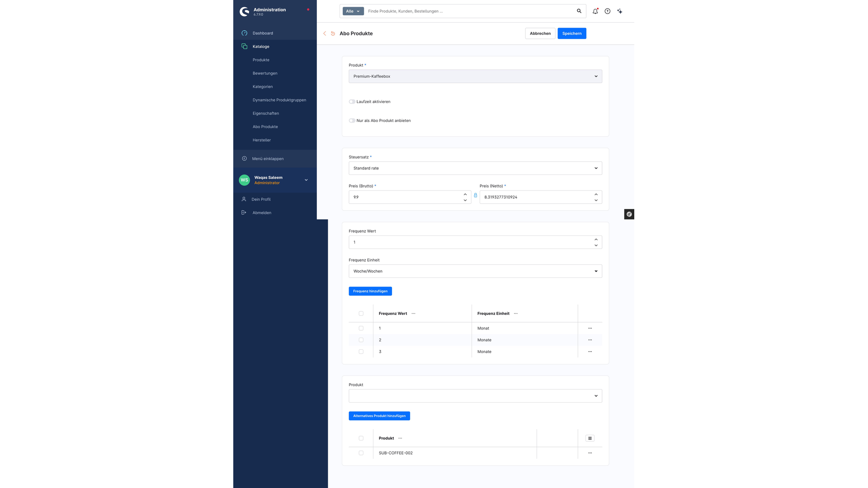Viewport: 868px width, 488px height.
Task: Click the Kataloge catalog icon
Action: [245, 46]
